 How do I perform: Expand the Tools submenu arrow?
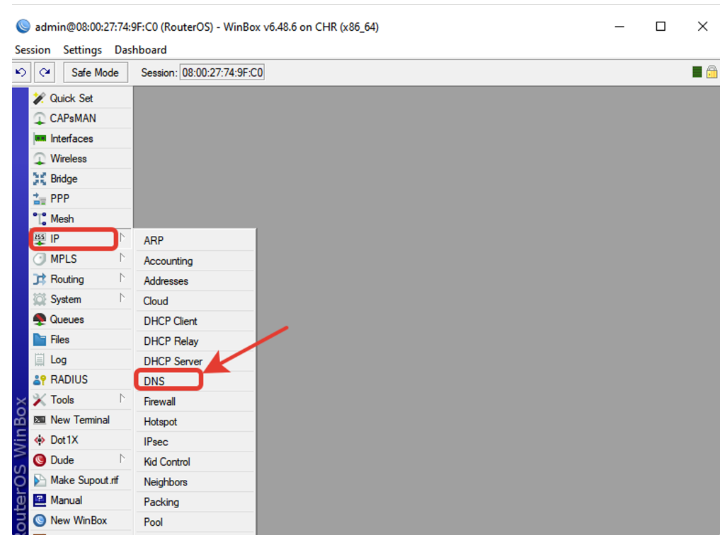pyautogui.click(x=122, y=398)
